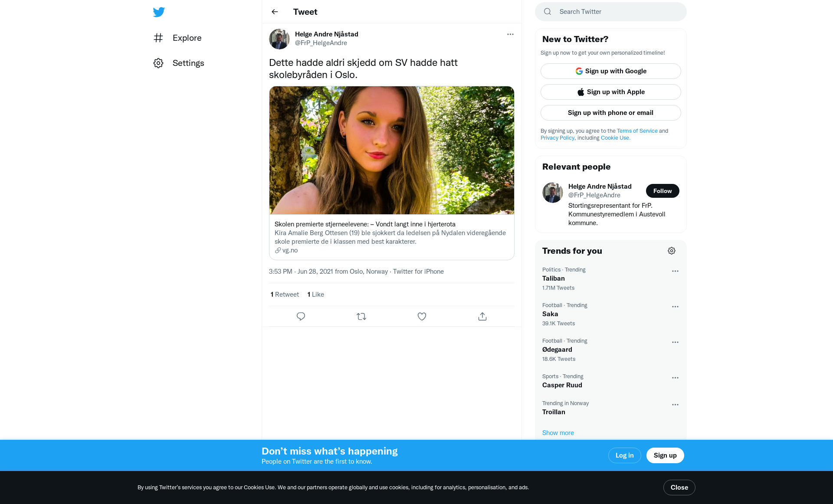Click @FrP_HelgeAndre handle in tweet header
The image size is (833, 504).
click(x=321, y=43)
